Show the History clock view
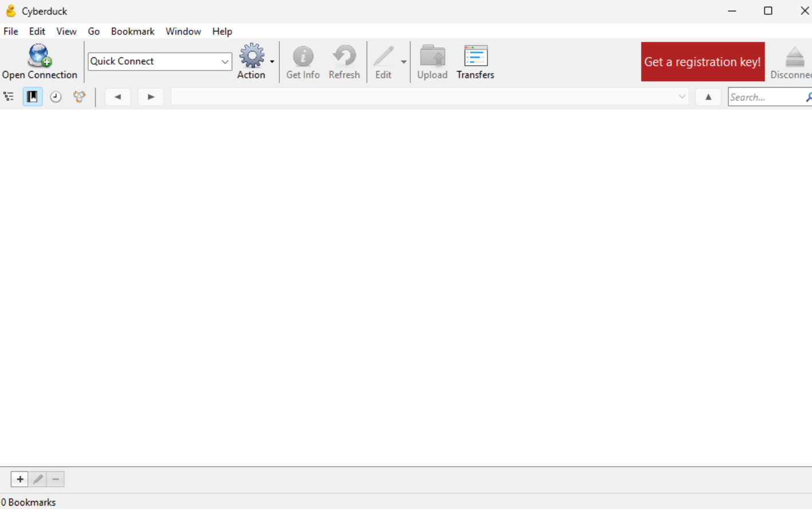Screen dimensions: 812x509 pos(56,97)
